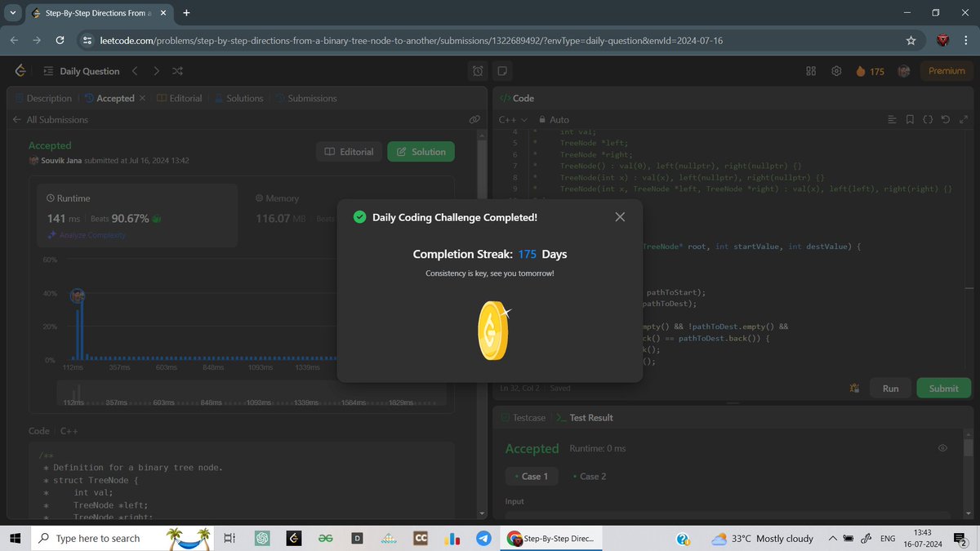Open the alarm clock timer icon
This screenshot has height=551, width=980.
point(479,71)
